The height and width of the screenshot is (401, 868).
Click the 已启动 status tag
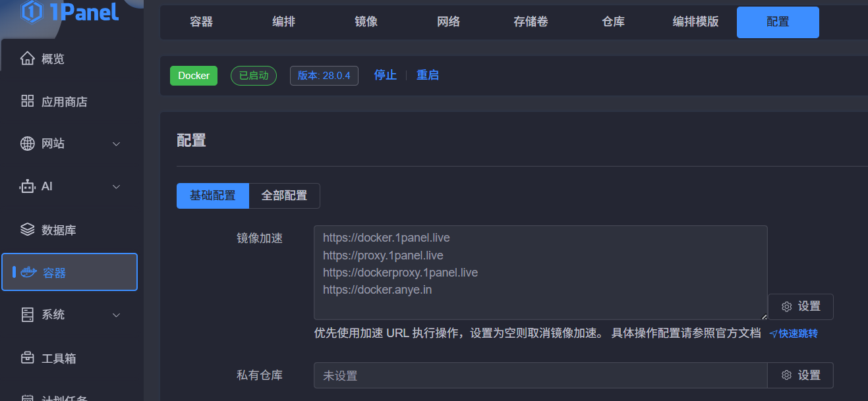254,76
